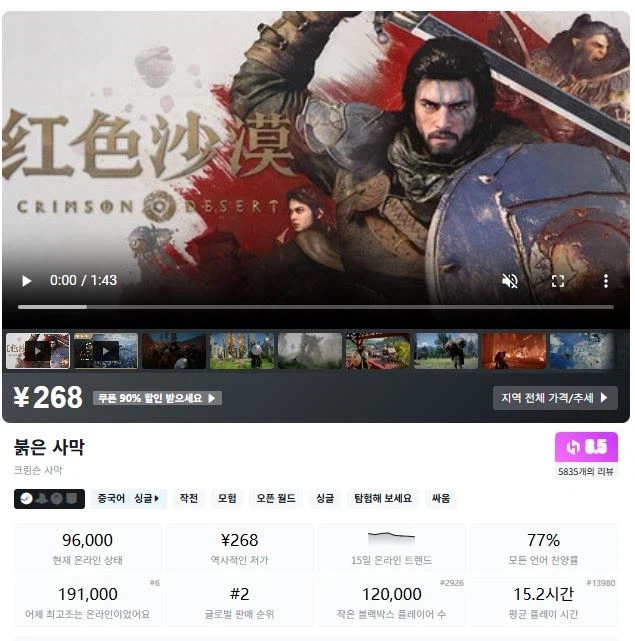The height and width of the screenshot is (641, 635).
Task: Enter fullscreen mode for the video
Action: click(x=558, y=281)
